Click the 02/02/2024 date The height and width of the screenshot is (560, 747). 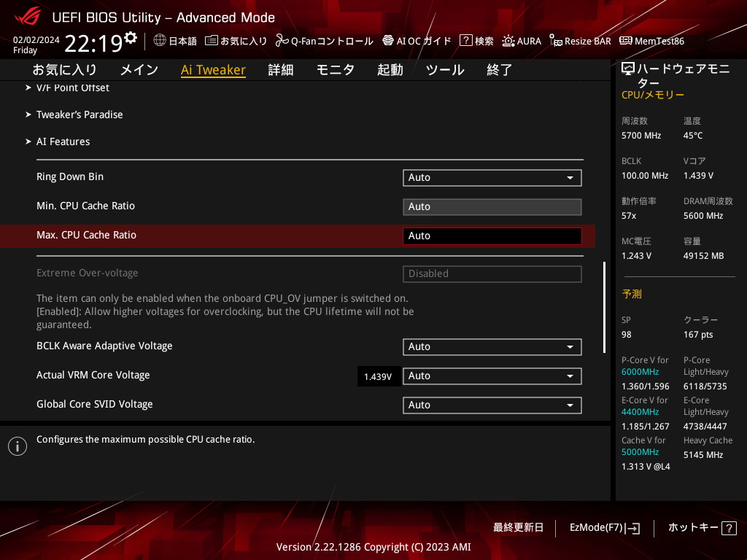[36, 40]
